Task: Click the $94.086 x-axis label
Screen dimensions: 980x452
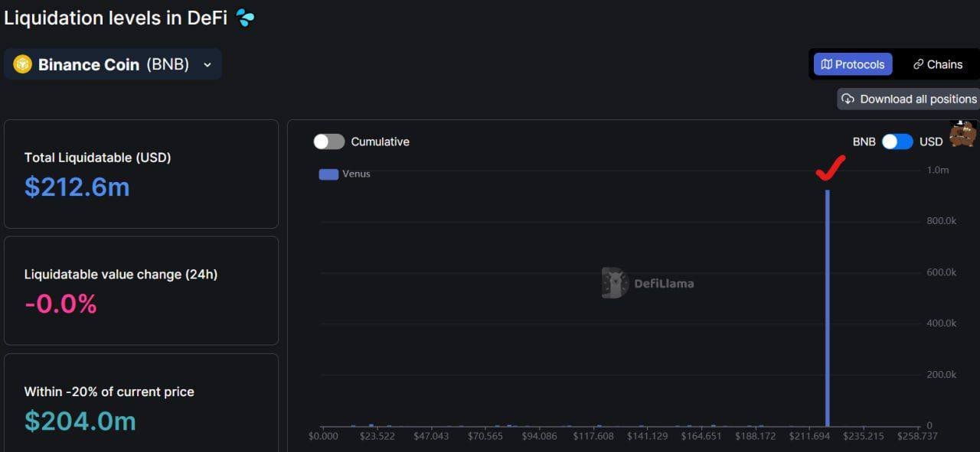Action: pyautogui.click(x=540, y=436)
